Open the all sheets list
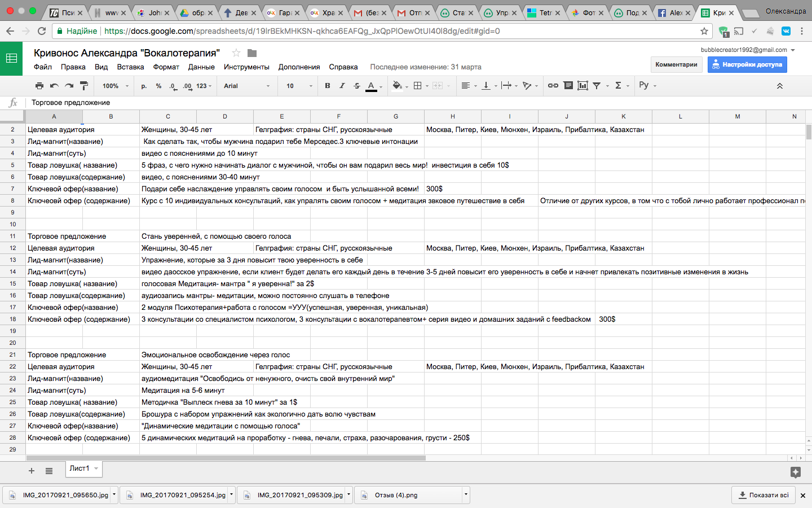The image size is (812, 508). [49, 471]
